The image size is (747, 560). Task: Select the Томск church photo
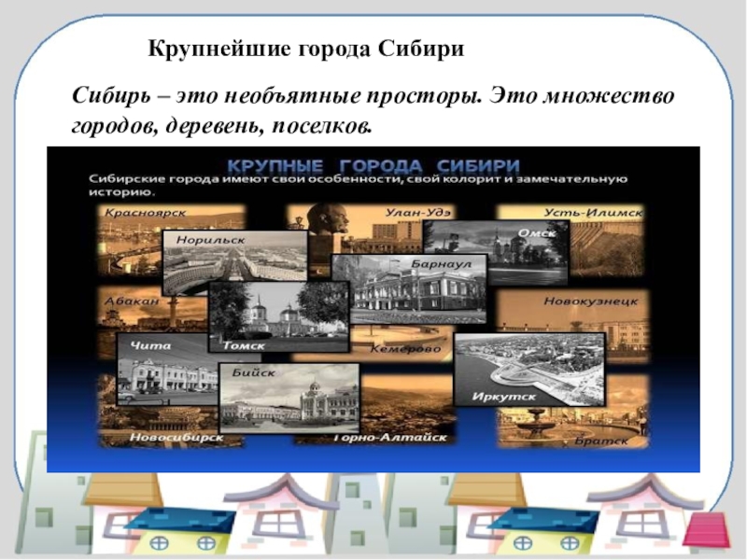(x=279, y=316)
